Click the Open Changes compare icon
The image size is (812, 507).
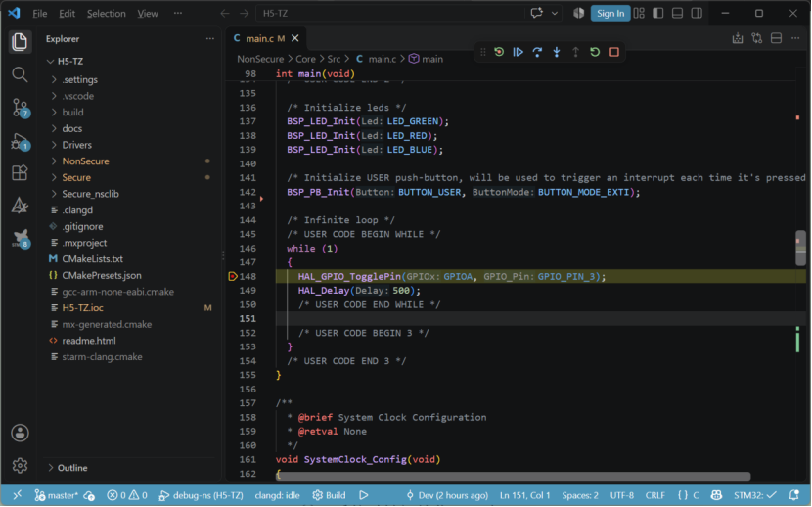pos(756,38)
